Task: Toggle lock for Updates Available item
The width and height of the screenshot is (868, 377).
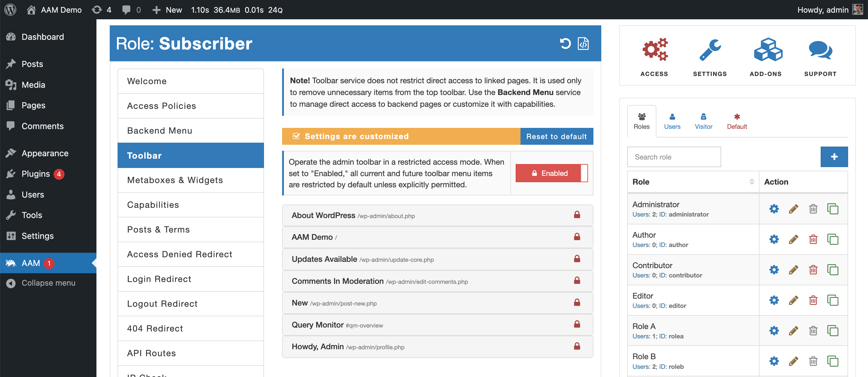Action: 577,259
